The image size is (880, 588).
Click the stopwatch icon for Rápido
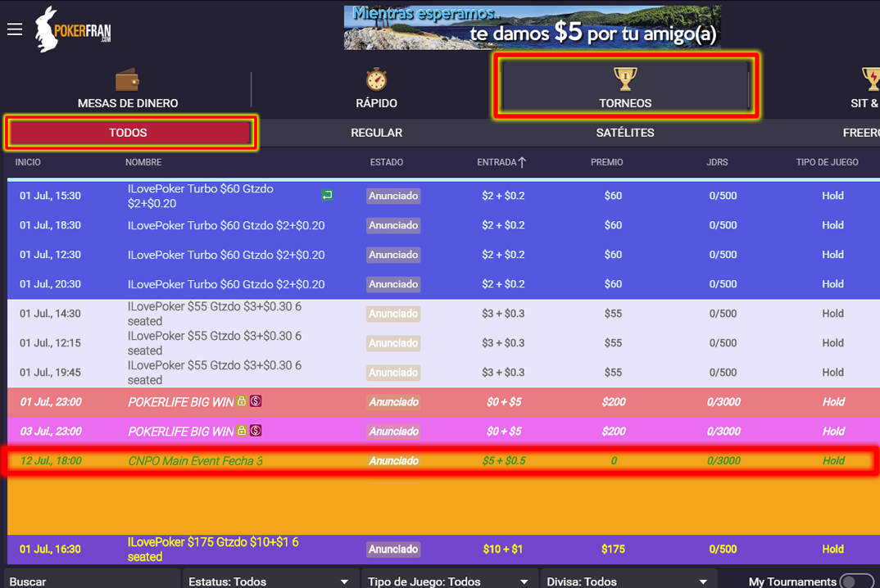(x=376, y=79)
